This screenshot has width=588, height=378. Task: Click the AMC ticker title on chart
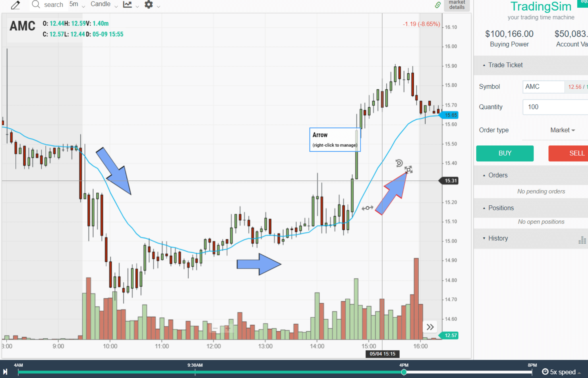22,26
